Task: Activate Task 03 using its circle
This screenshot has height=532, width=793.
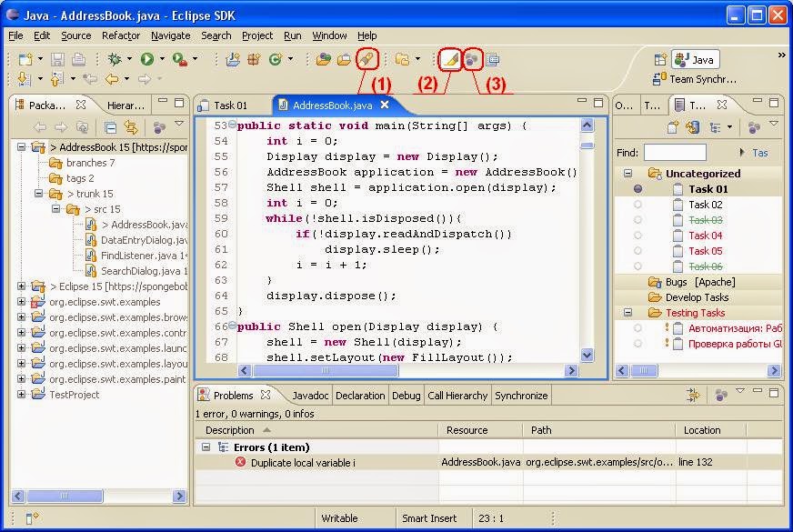Action: pyautogui.click(x=637, y=219)
